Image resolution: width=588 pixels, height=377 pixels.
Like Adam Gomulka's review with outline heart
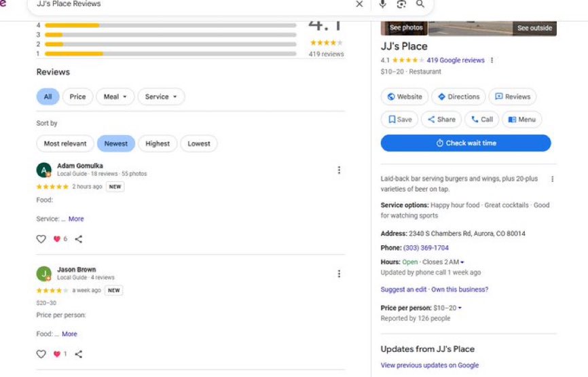(x=41, y=239)
